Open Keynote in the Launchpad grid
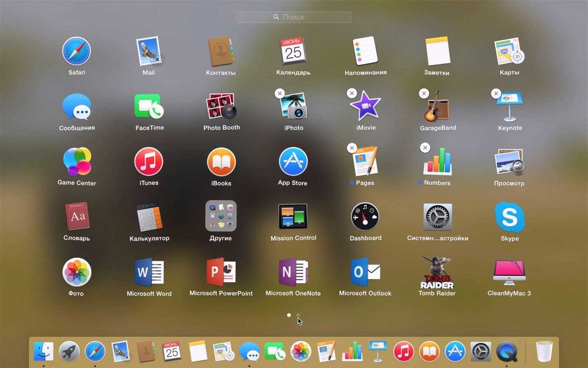This screenshot has width=588, height=368. click(509, 107)
